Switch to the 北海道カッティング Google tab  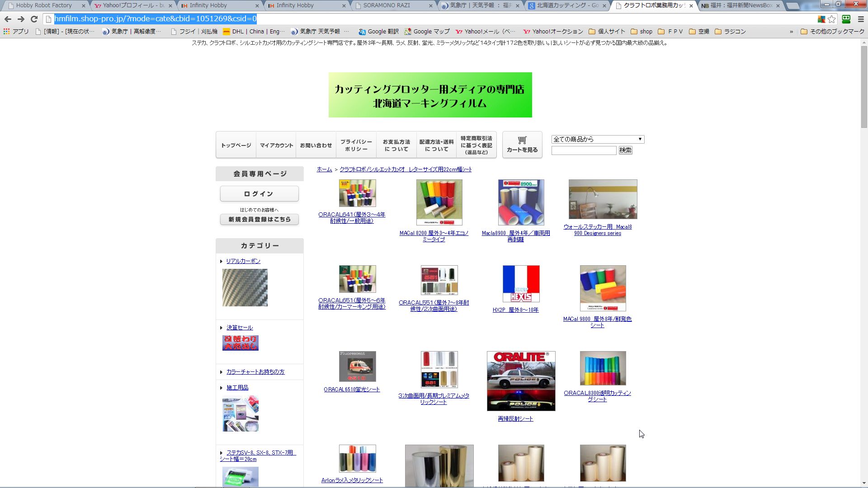pyautogui.click(x=567, y=5)
